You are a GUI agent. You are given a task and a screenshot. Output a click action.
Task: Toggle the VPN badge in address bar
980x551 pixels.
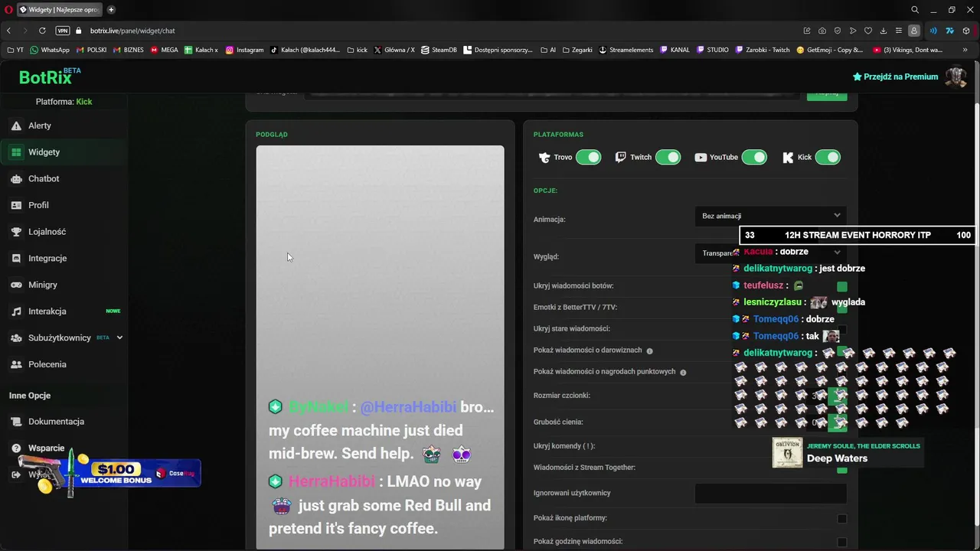pos(63,31)
